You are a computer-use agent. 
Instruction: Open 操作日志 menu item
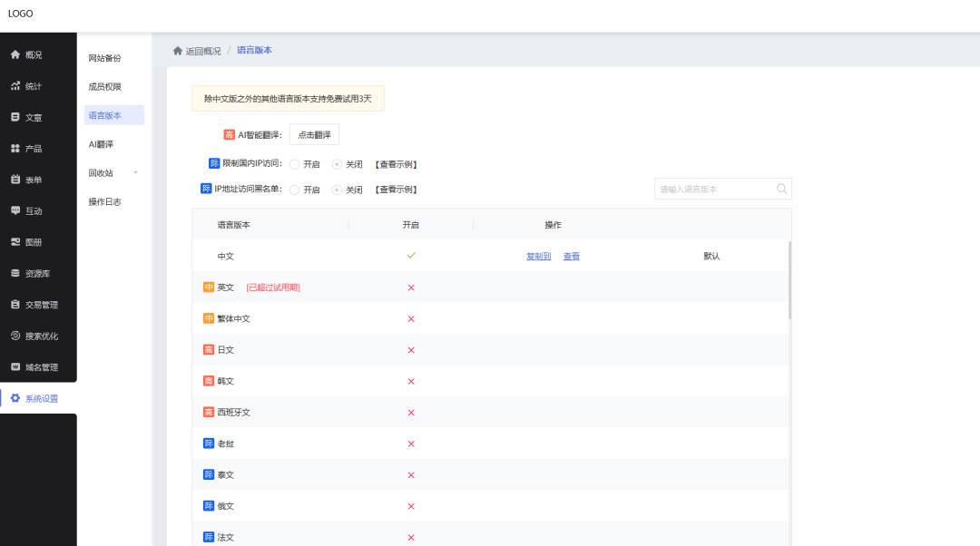[x=104, y=201]
